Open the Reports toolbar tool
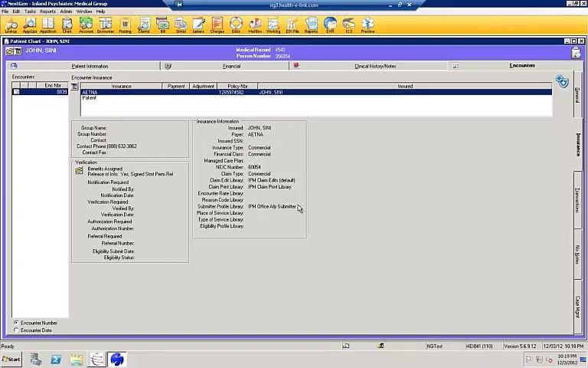 pyautogui.click(x=311, y=25)
